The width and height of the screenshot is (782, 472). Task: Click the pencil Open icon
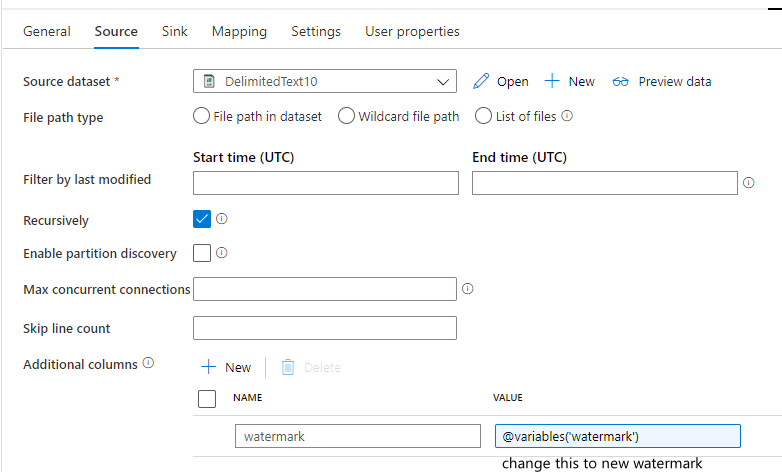[x=481, y=81]
